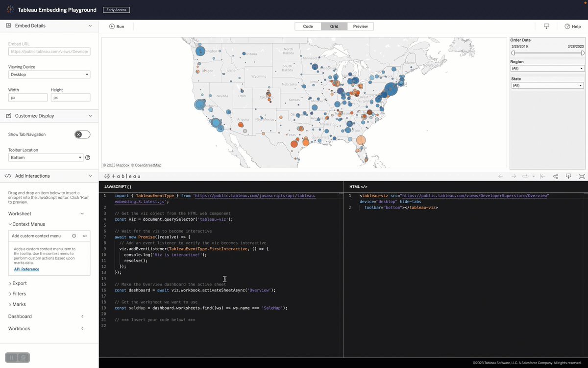Undo via the back arrow in viz toolbar
Screen dimensions: 588x368
(500, 176)
